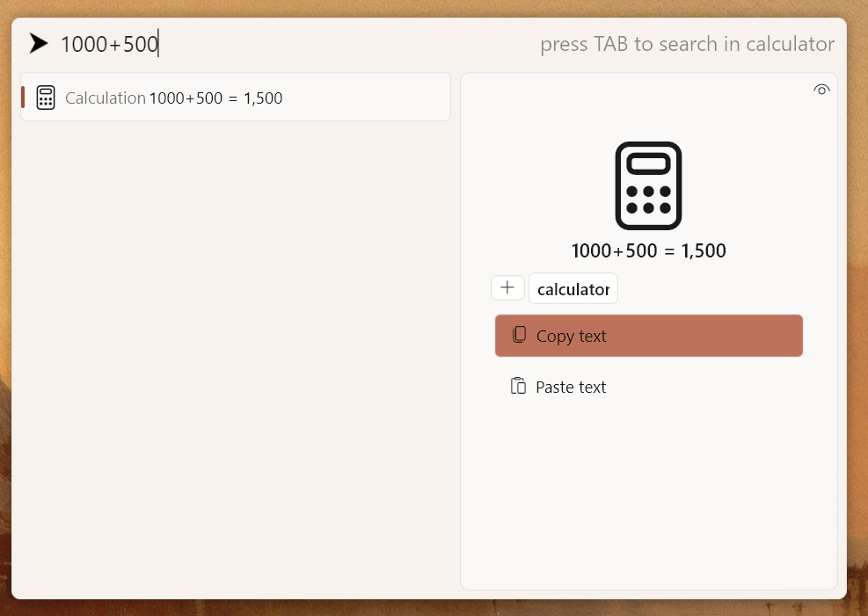
Task: Click the copy icon beside Copy text
Action: [519, 335]
